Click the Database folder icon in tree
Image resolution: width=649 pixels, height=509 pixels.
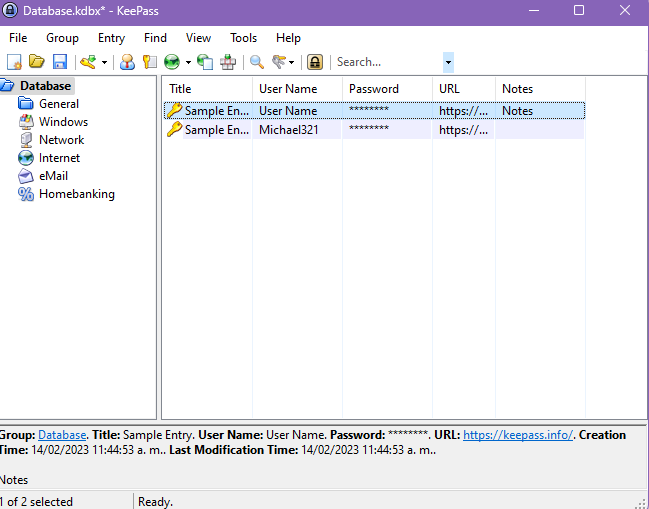coord(7,86)
